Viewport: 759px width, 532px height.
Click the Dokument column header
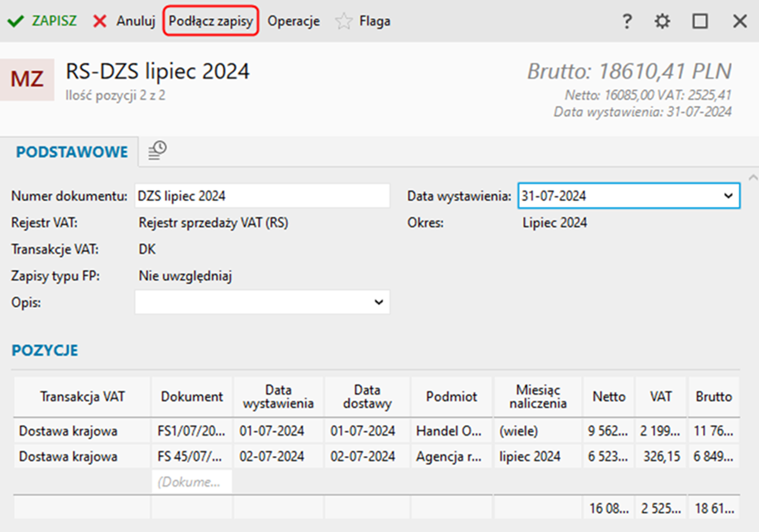pyautogui.click(x=192, y=397)
